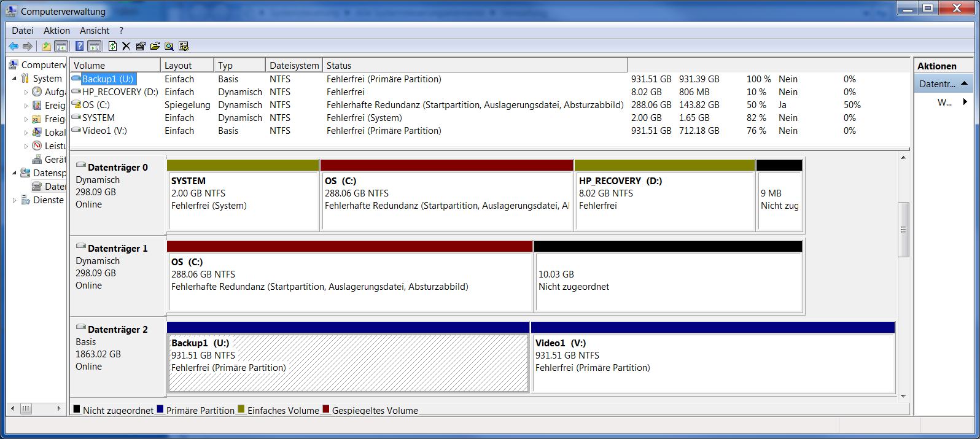980x439 pixels.
Task: Click the black X delete icon in the toolbar
Action: click(x=126, y=46)
